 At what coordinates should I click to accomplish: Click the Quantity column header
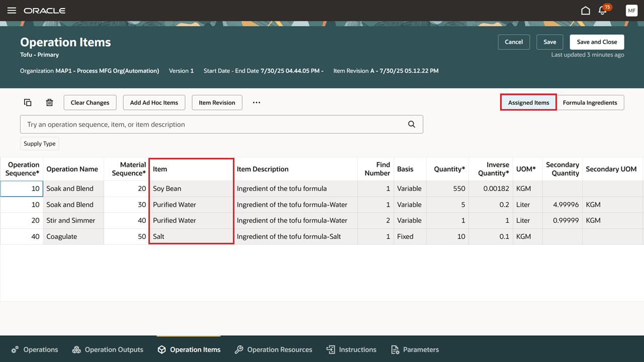(x=447, y=169)
